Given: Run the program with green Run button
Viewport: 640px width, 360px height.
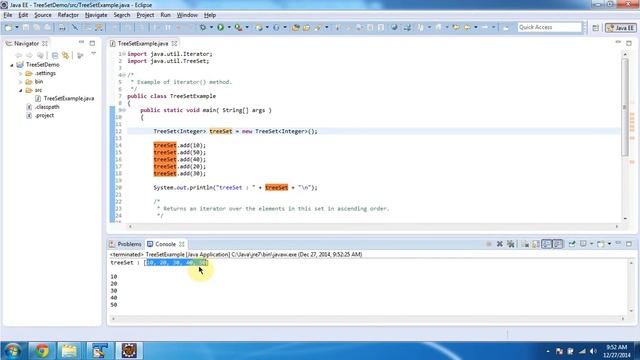Looking at the screenshot, I should (220, 27).
